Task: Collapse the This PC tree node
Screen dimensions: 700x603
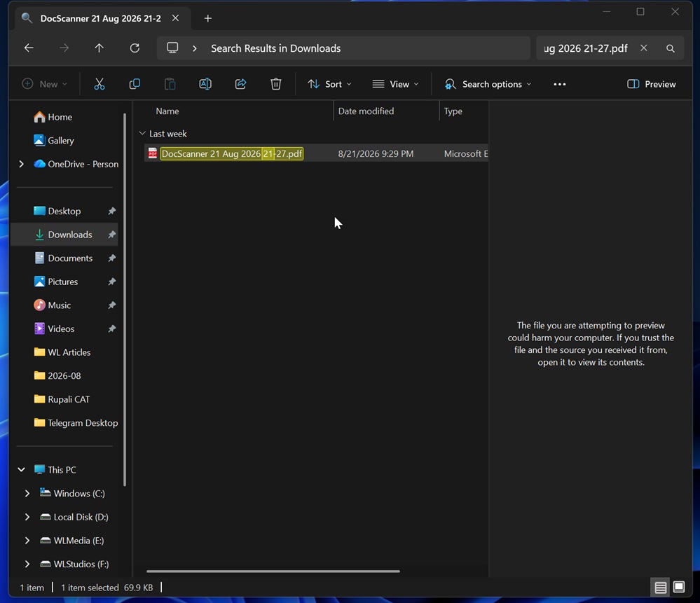Action: pos(21,469)
